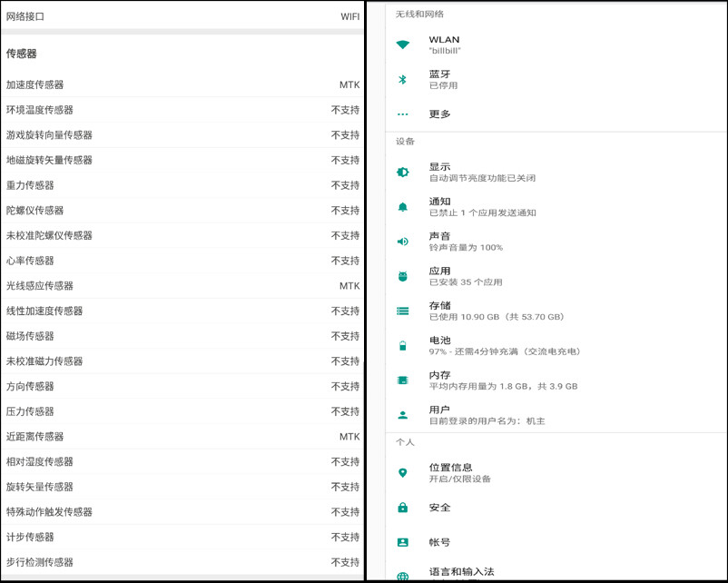Select the 线性加速度传感器 row

(x=182, y=311)
